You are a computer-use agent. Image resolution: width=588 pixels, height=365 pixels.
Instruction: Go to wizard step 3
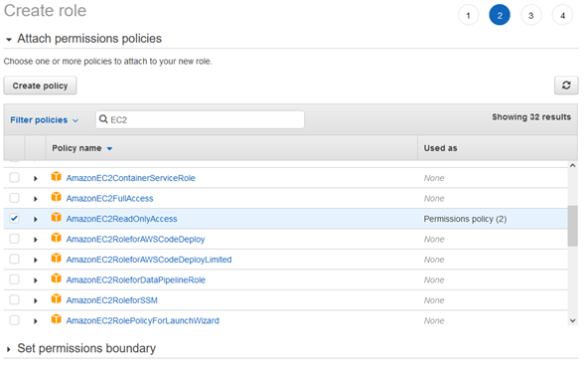(531, 15)
